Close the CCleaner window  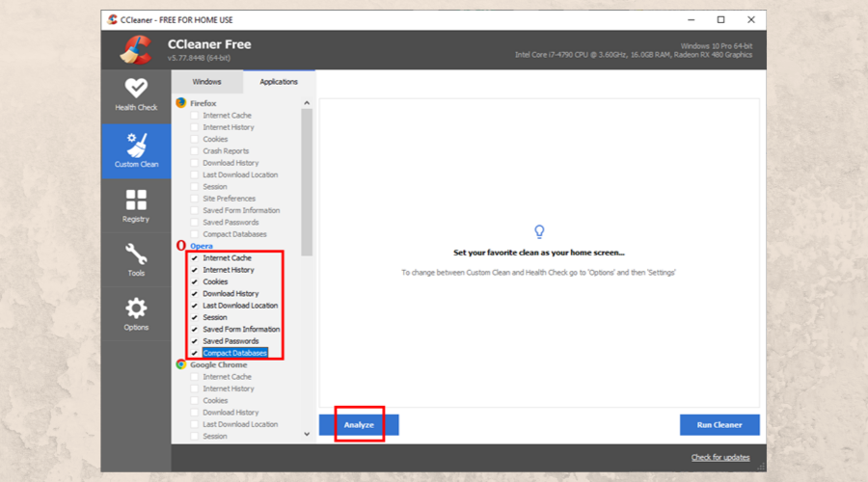click(751, 20)
